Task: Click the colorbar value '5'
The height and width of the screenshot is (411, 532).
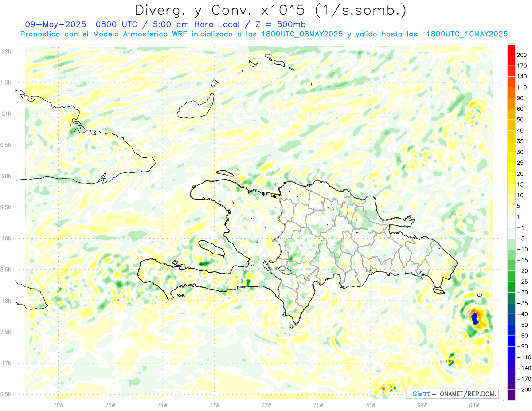Action: tap(519, 206)
